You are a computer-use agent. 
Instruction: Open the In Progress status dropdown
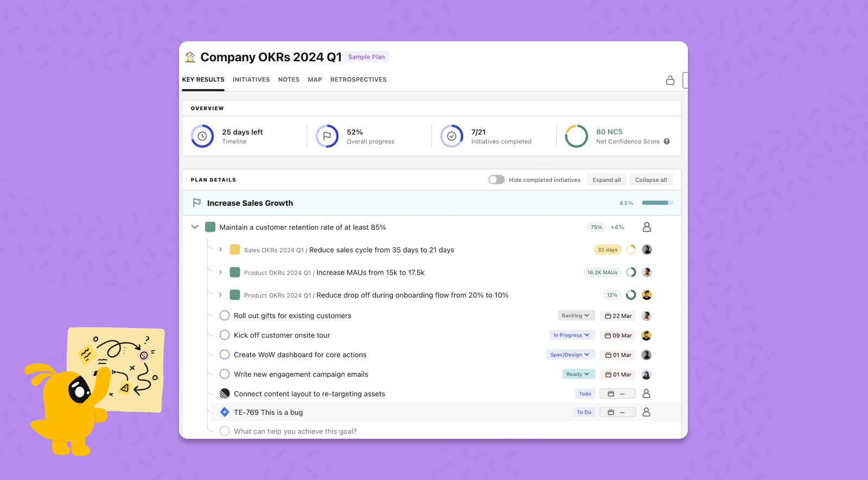[572, 335]
